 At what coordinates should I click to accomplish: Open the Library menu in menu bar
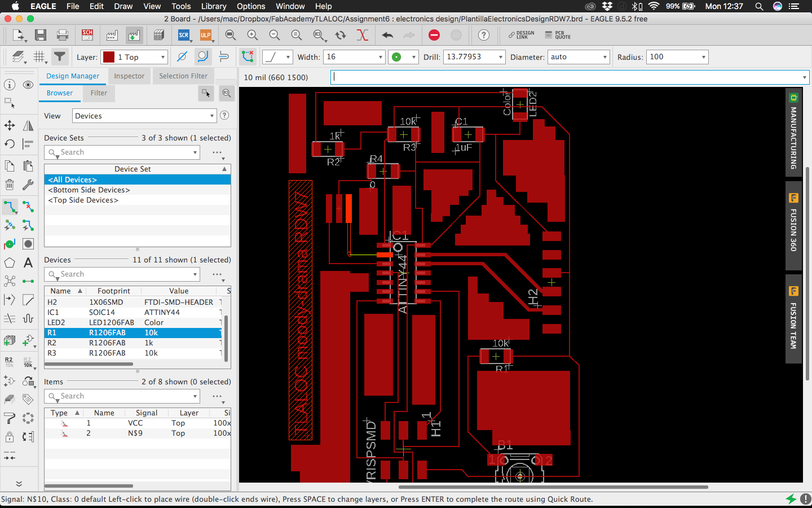click(x=214, y=6)
